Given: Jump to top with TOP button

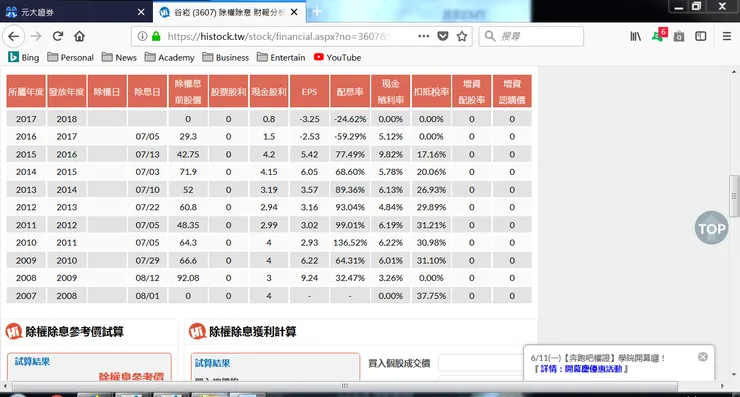Looking at the screenshot, I should 711,228.
